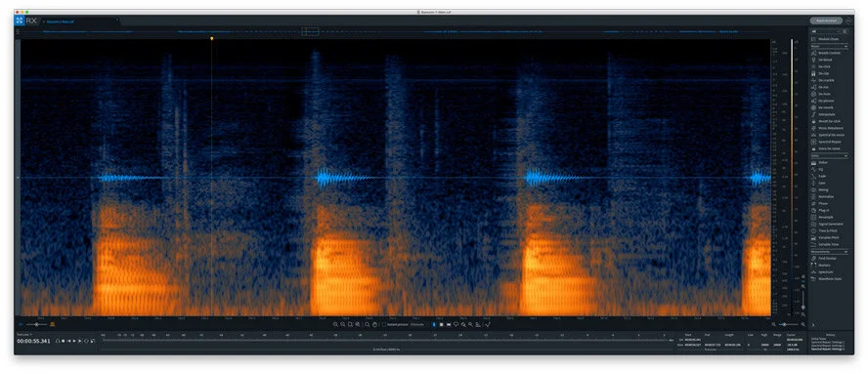Click the 00:00:55.341 time display
Image resolution: width=868 pixels, height=373 pixels.
[34, 341]
